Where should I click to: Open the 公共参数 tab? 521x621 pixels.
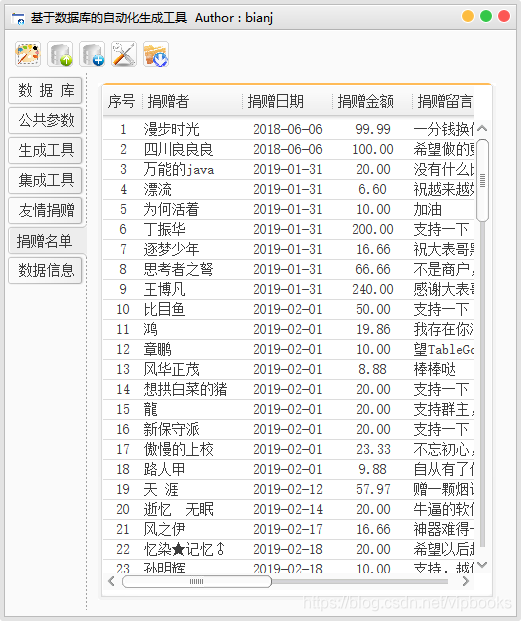46,120
